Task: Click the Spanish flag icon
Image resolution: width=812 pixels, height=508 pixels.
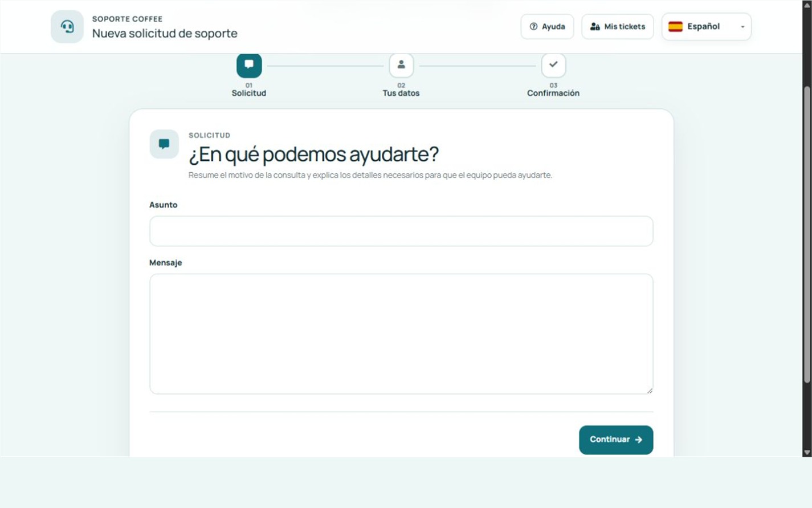Action: [x=675, y=27]
